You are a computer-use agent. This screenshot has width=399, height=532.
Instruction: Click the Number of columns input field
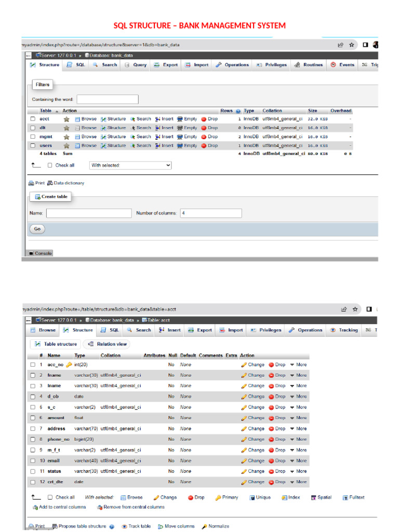click(211, 214)
